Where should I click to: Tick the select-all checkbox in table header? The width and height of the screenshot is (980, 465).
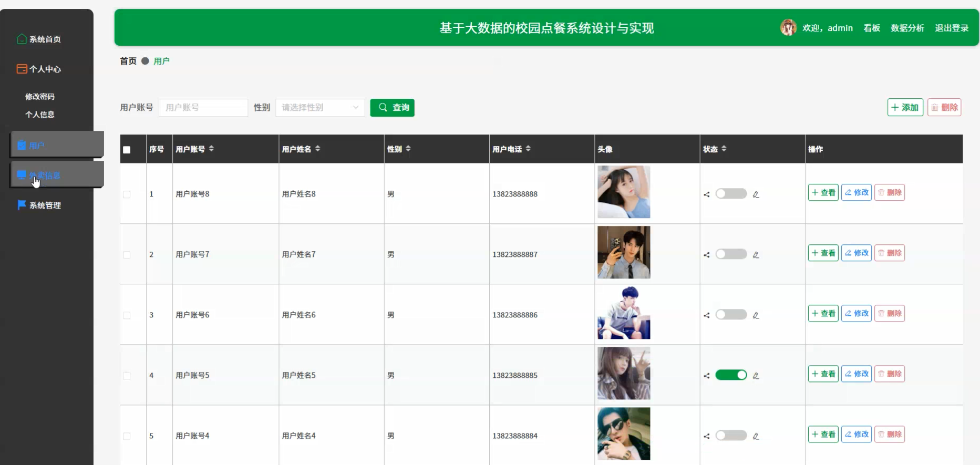coord(127,150)
